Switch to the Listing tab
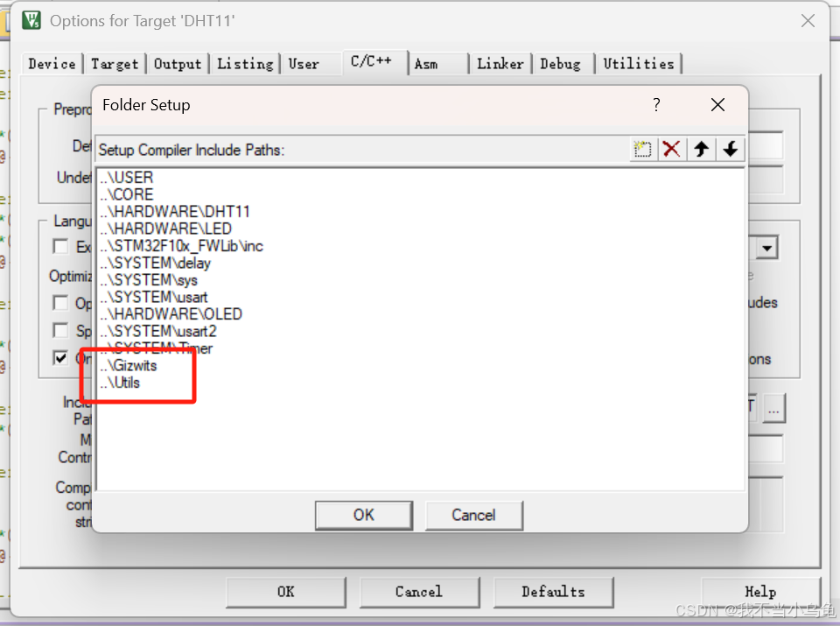This screenshot has height=626, width=840. [245, 64]
